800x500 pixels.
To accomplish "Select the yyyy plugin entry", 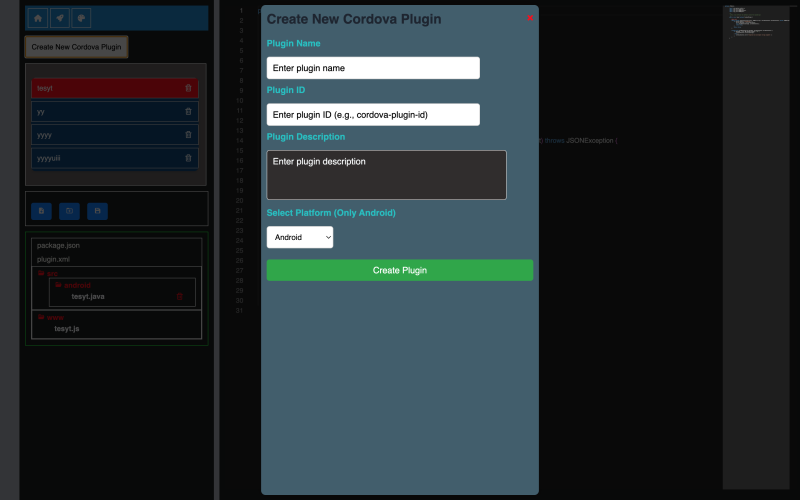I will pyautogui.click(x=115, y=135).
